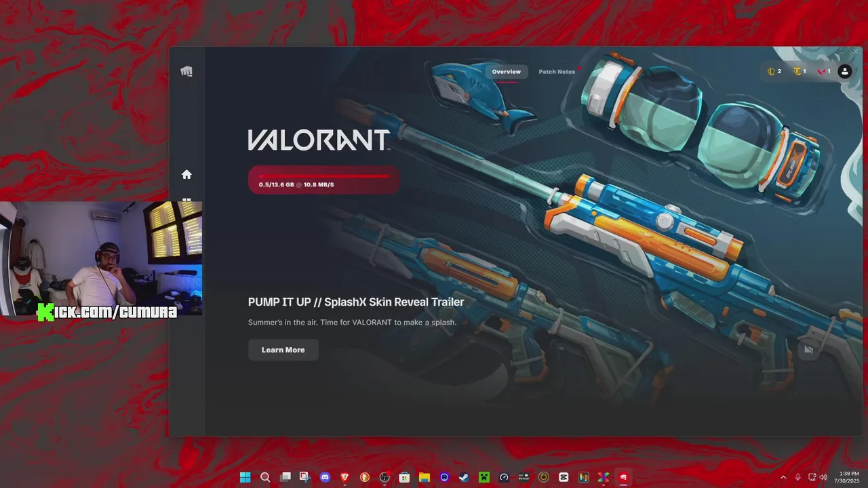
Task: Open the speedometer app on the taskbar
Action: click(504, 477)
